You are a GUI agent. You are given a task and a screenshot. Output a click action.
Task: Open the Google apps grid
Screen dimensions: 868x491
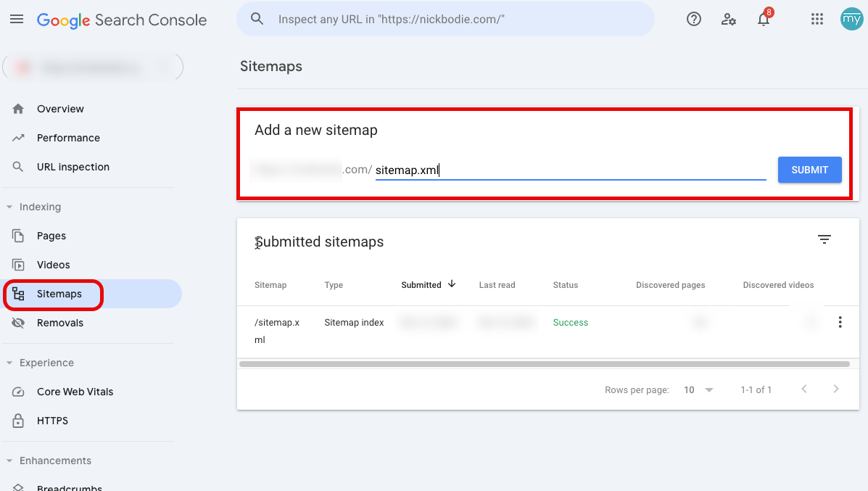point(817,20)
